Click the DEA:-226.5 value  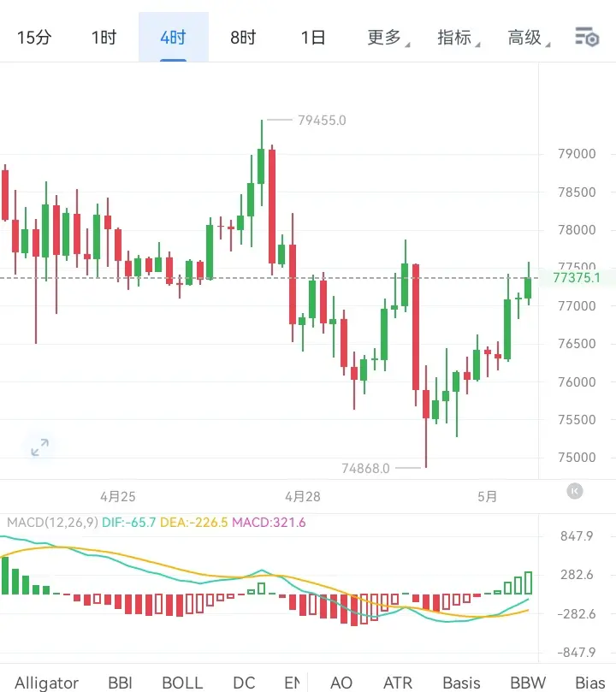[x=193, y=523]
